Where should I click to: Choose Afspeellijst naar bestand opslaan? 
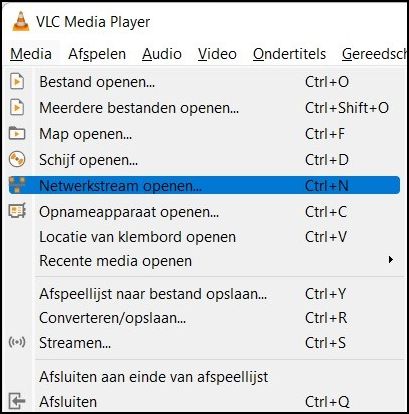click(153, 294)
